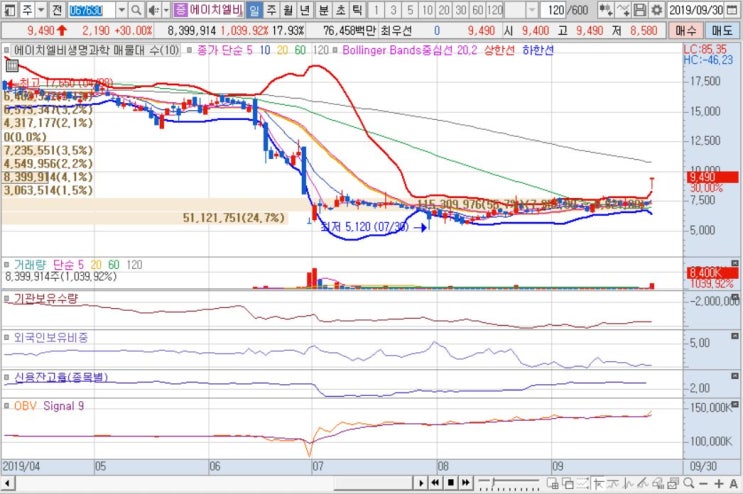Choose the 60 interval button
Screen dimensions: 743x494
(478, 9)
